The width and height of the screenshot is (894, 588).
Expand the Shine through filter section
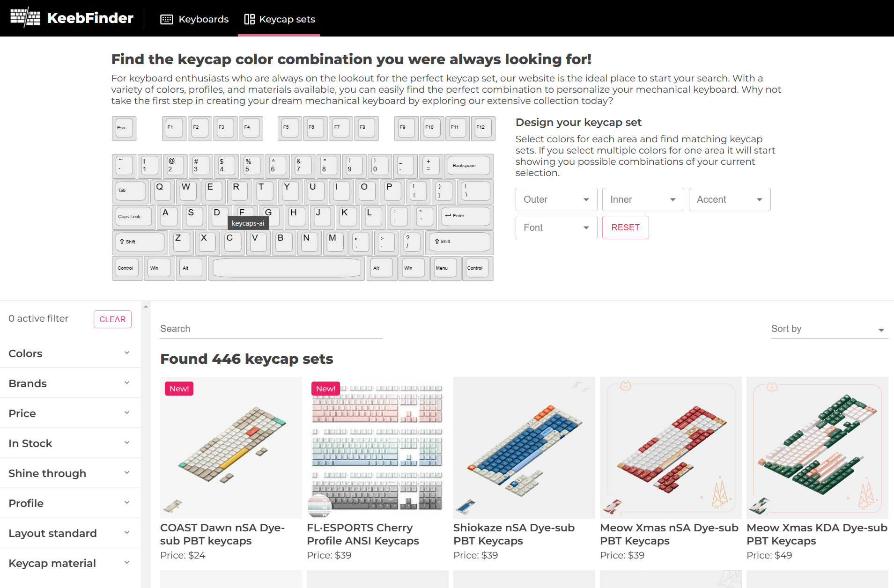pyautogui.click(x=70, y=473)
